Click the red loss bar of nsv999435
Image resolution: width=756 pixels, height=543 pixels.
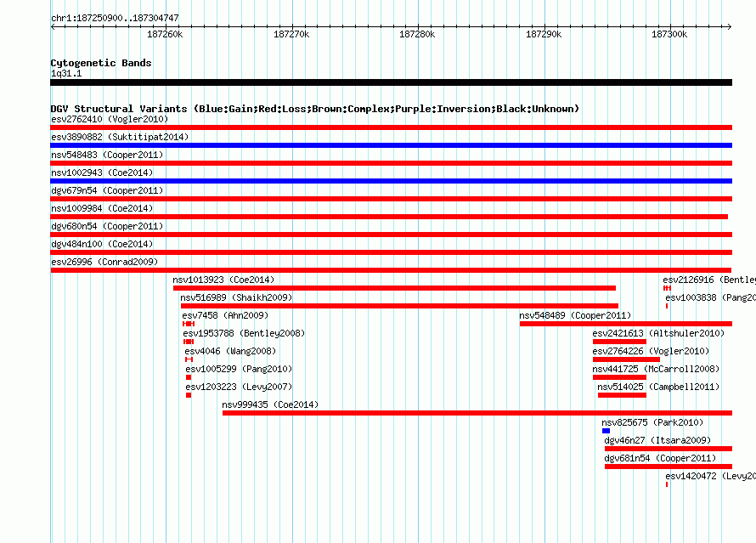477,413
